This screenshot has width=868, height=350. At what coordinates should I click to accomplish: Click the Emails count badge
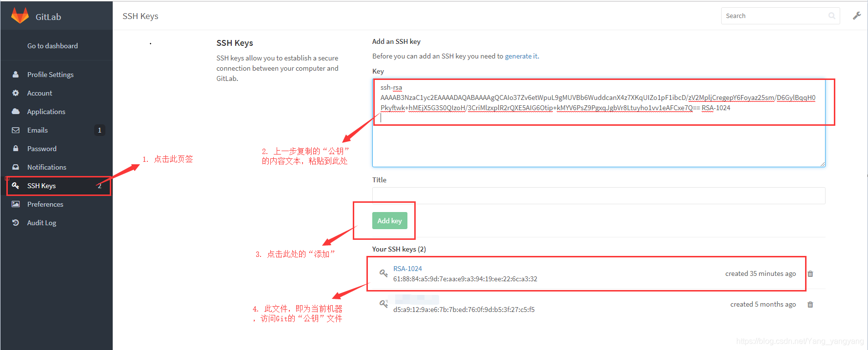click(x=100, y=130)
